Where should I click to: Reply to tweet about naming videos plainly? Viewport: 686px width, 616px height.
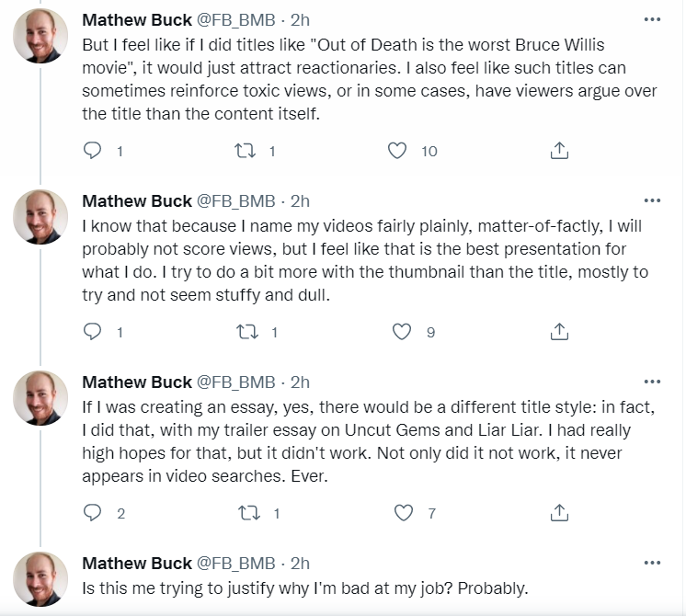(92, 332)
